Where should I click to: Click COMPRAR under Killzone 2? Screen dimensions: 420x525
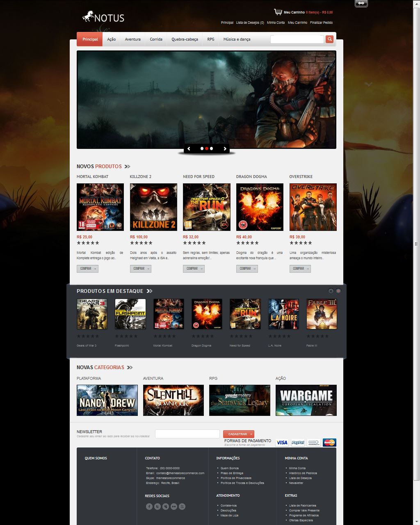141,269
